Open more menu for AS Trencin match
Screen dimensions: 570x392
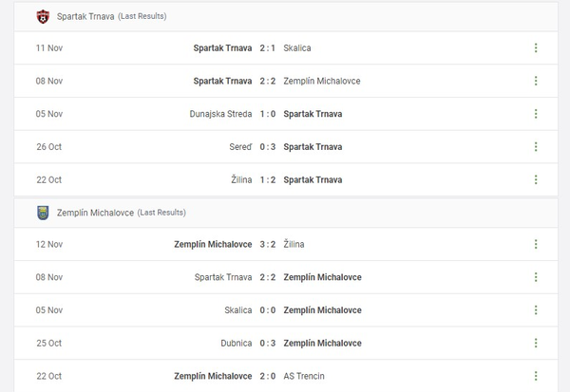point(536,376)
